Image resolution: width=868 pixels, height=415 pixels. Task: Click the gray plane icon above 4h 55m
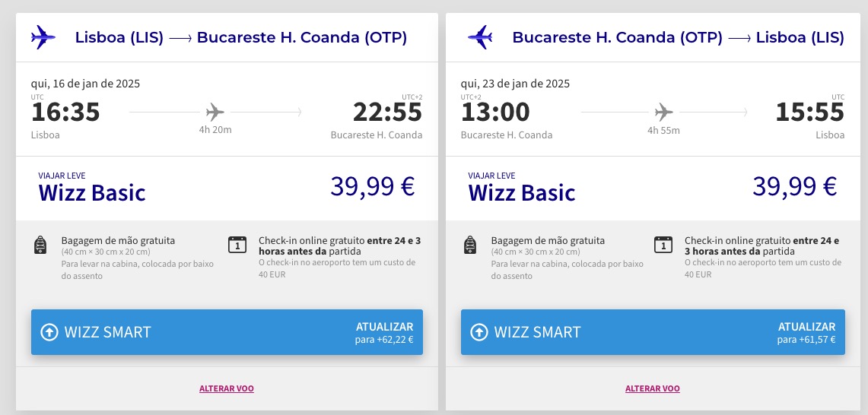pyautogui.click(x=663, y=112)
